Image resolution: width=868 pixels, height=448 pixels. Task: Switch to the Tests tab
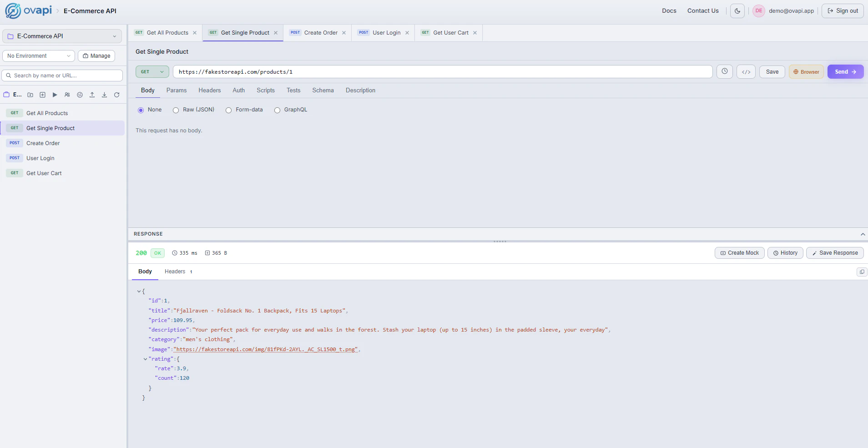293,90
